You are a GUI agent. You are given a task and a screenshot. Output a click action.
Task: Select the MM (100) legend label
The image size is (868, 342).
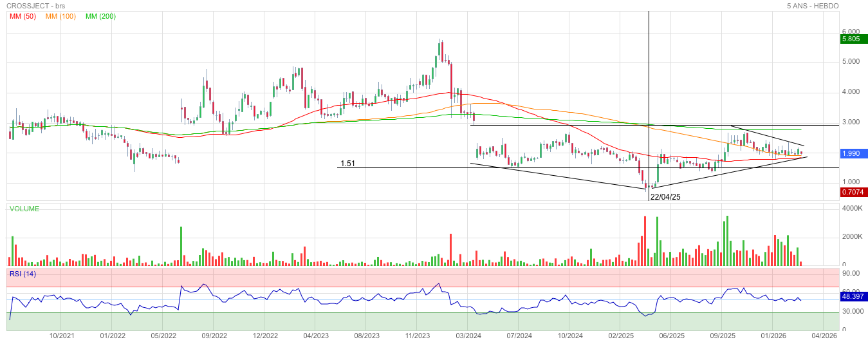61,16
